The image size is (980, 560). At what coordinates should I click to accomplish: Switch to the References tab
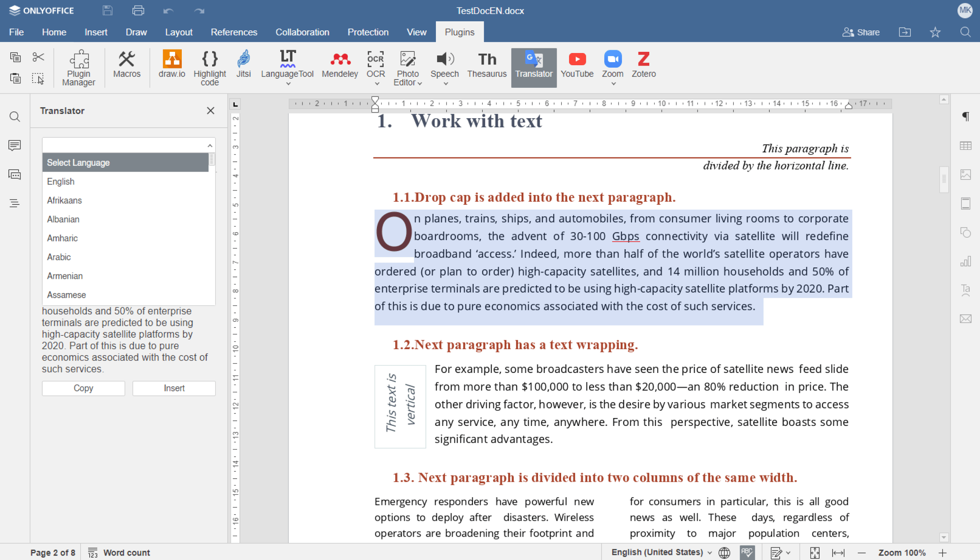234,32
